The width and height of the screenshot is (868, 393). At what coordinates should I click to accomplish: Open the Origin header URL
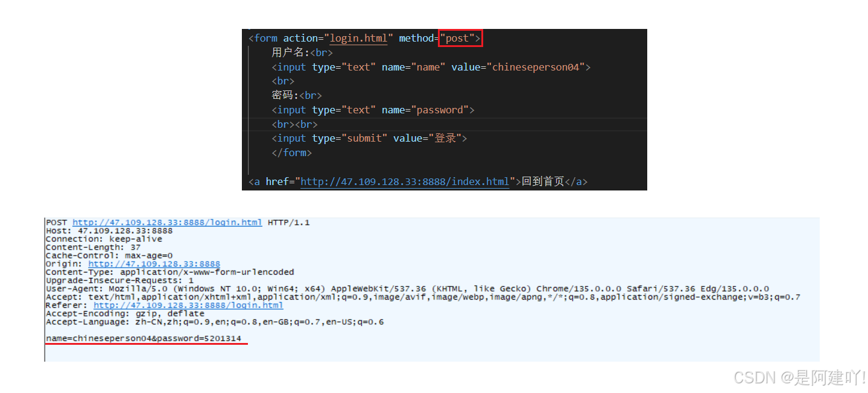coord(154,264)
